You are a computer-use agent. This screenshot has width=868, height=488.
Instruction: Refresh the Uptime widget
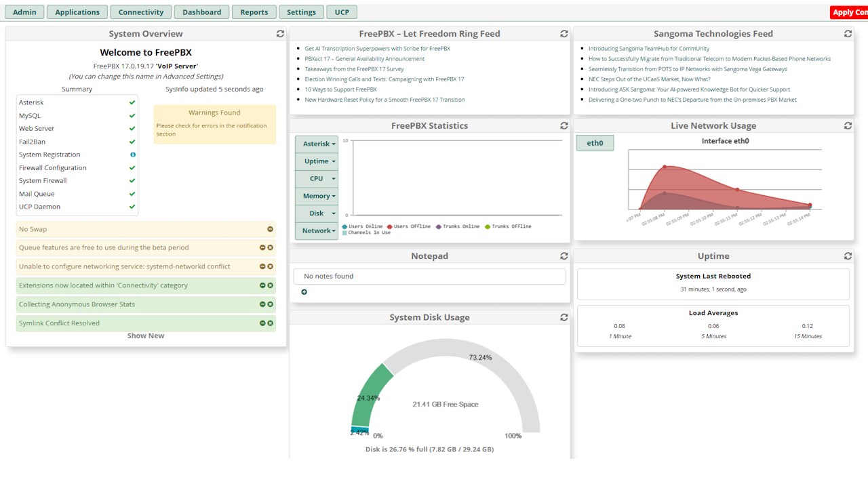click(x=848, y=256)
